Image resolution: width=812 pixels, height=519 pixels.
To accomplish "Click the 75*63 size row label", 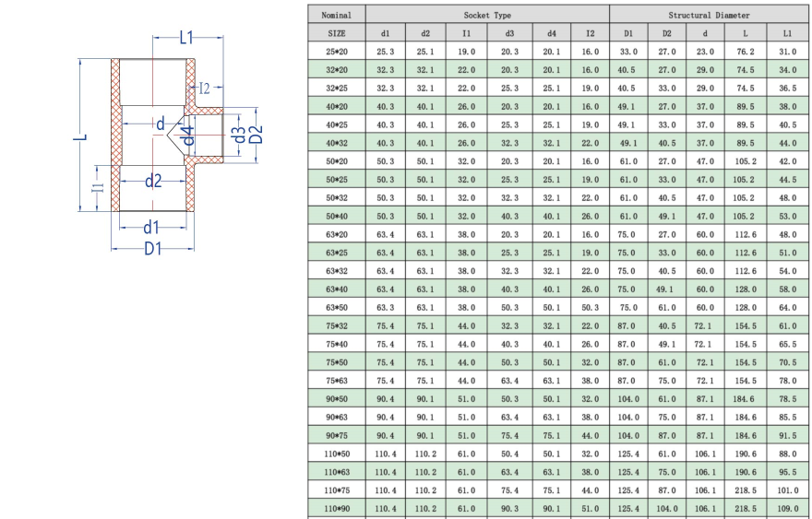I will coord(336,380).
